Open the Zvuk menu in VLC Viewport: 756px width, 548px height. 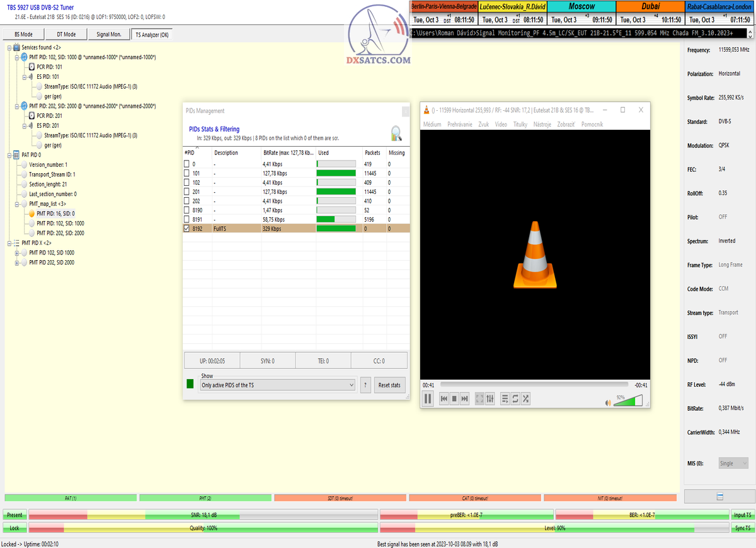pyautogui.click(x=483, y=125)
